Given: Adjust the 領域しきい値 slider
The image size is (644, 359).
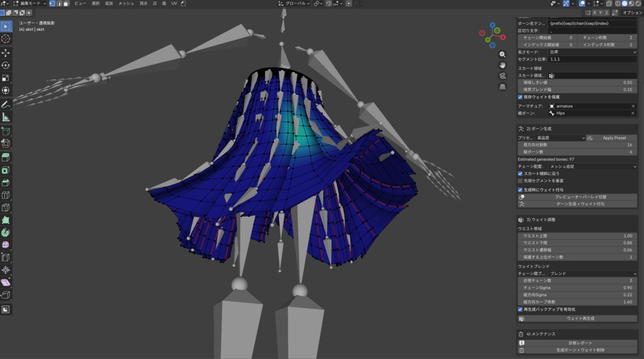Looking at the screenshot, I should [577, 82].
